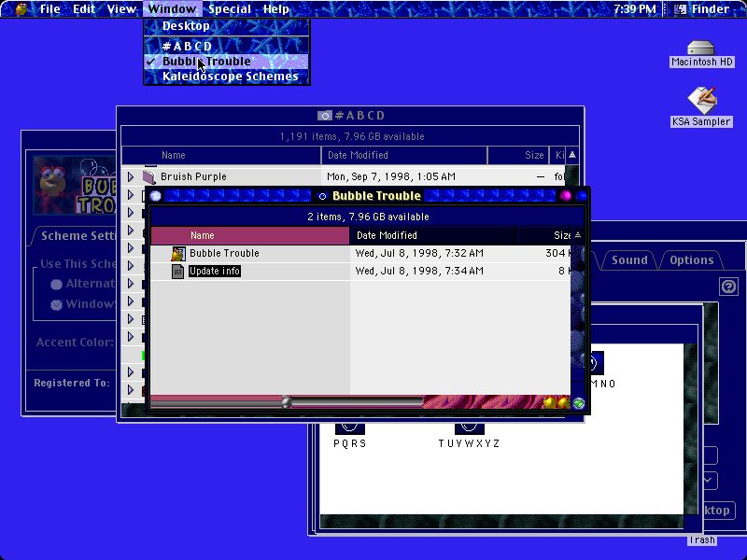Click the right yellow scroll arrow in the Bubble Trouble window
The image size is (747, 560).
click(x=563, y=402)
